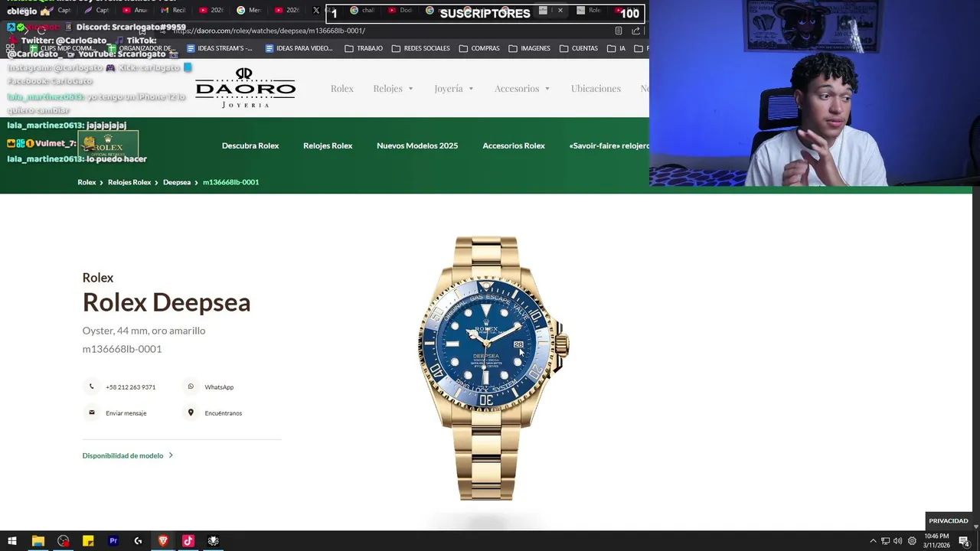980x551 pixels.
Task: Click the volume icon in the system tray
Action: point(897,541)
